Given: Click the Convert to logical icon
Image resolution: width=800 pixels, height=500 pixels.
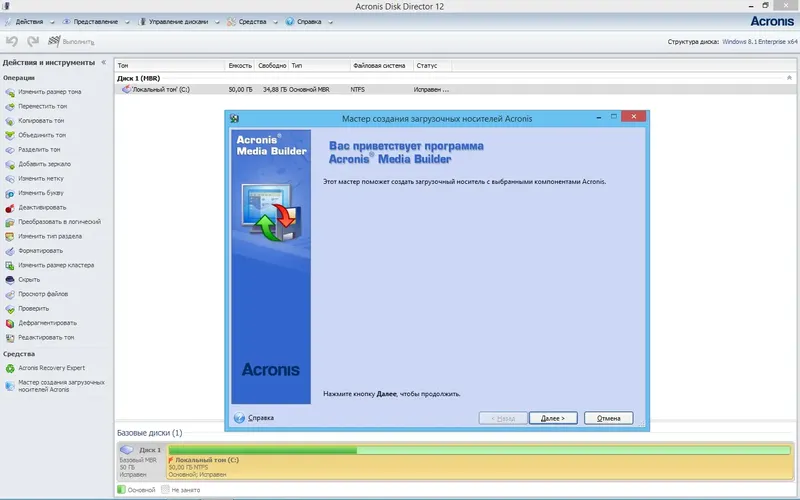Looking at the screenshot, I should [10, 222].
